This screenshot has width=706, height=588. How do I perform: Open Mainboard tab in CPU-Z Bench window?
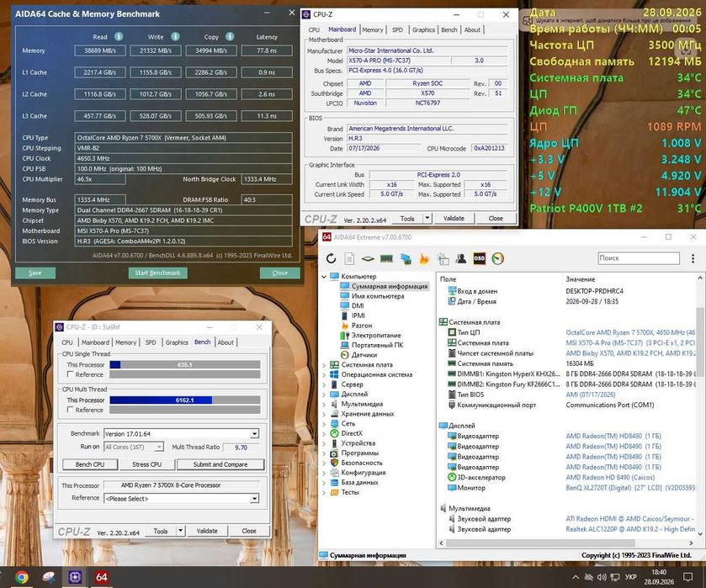(x=95, y=342)
